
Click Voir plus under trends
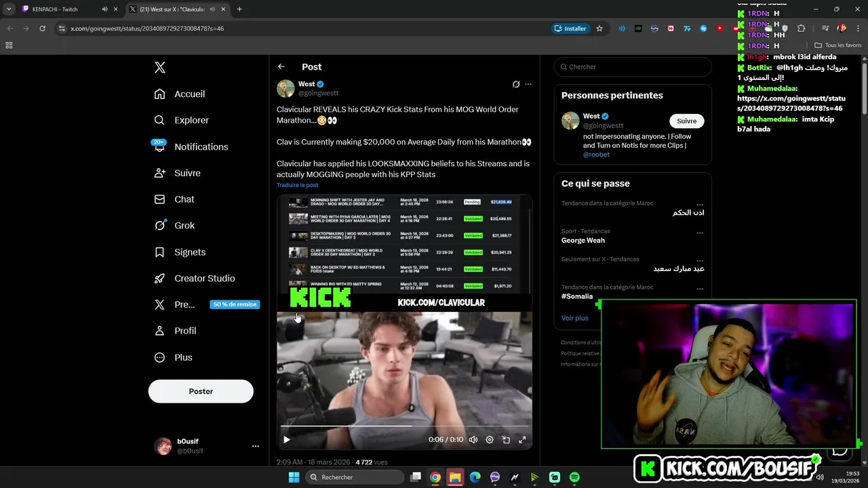click(x=574, y=318)
